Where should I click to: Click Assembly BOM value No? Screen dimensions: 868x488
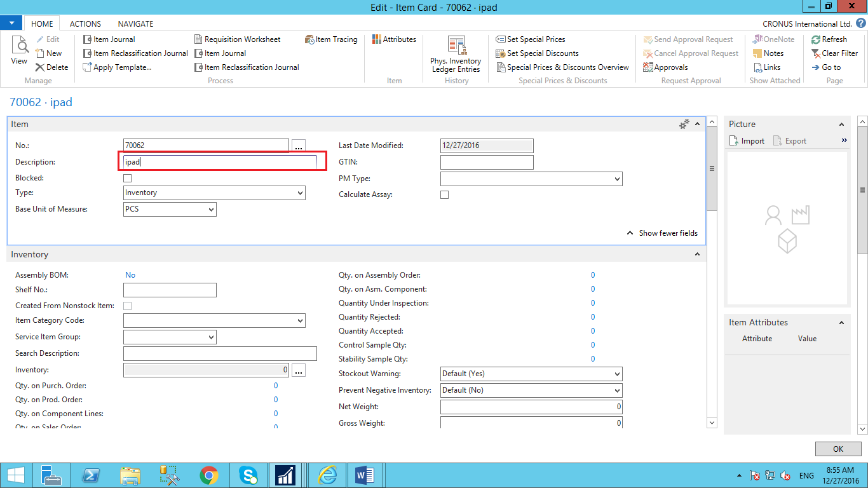pyautogui.click(x=130, y=275)
